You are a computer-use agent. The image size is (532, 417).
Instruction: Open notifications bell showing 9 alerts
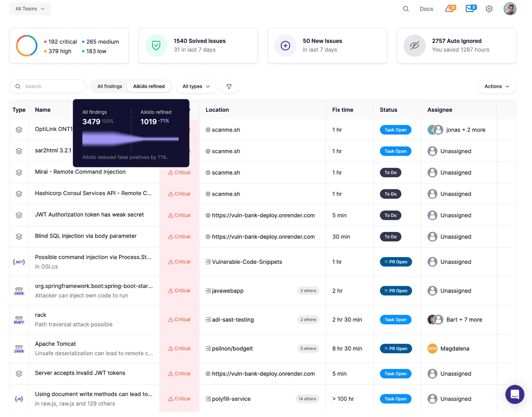[449, 9]
